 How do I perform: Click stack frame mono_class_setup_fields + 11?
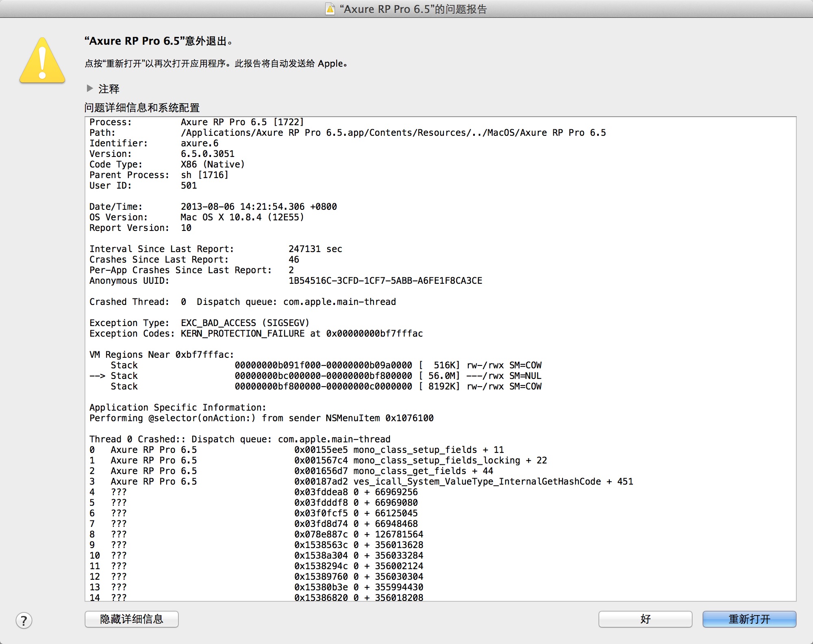coord(297,450)
